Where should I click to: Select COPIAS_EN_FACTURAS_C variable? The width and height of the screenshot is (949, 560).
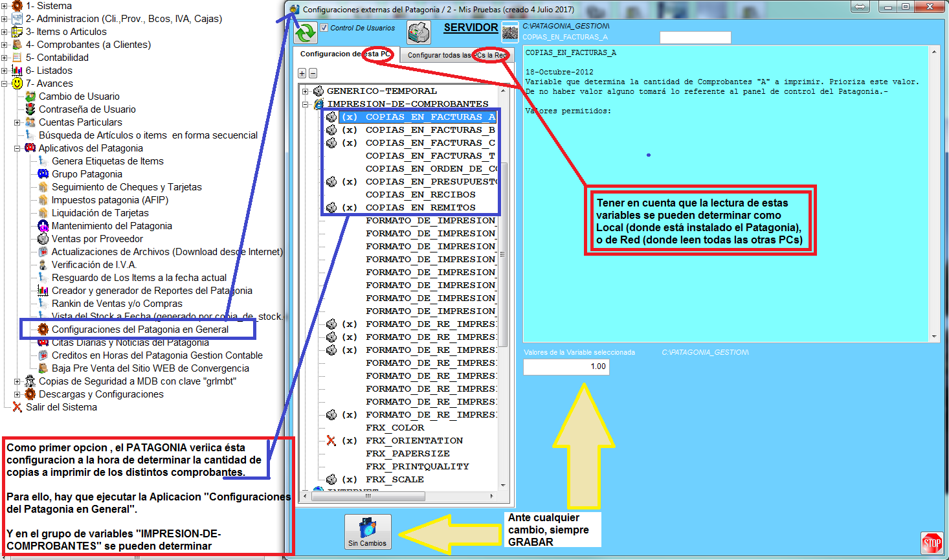point(430,143)
